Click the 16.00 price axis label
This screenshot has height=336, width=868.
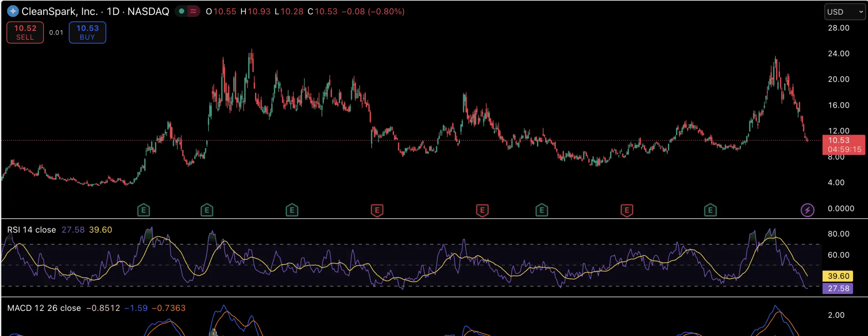tap(839, 105)
